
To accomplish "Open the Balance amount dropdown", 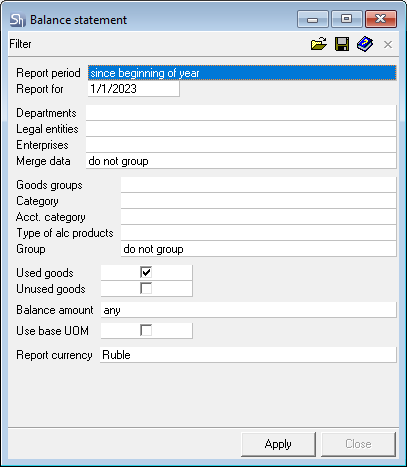I will pyautogui.click(x=248, y=310).
